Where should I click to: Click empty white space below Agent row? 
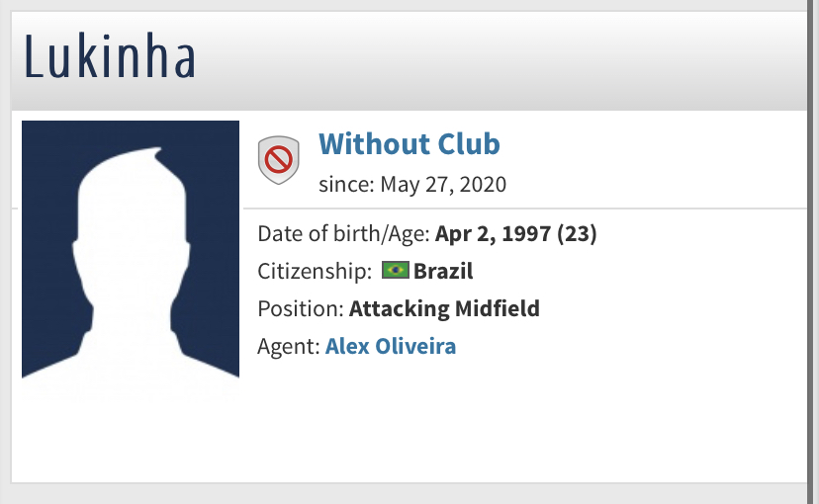524,425
